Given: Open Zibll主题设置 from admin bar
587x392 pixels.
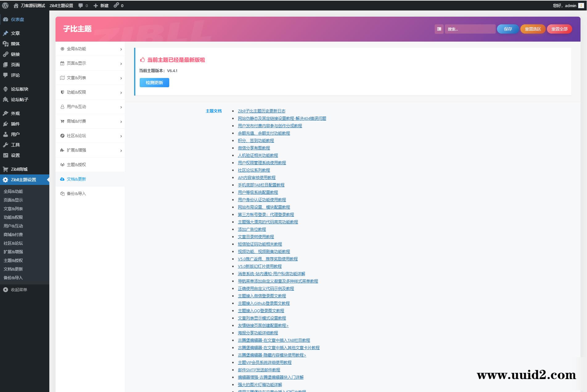Looking at the screenshot, I should (61, 5).
